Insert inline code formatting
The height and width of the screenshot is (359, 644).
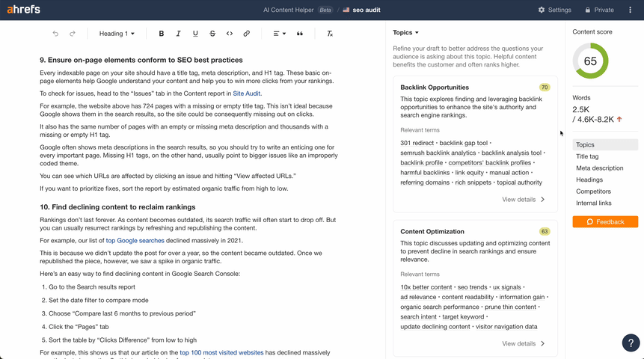[x=230, y=34]
